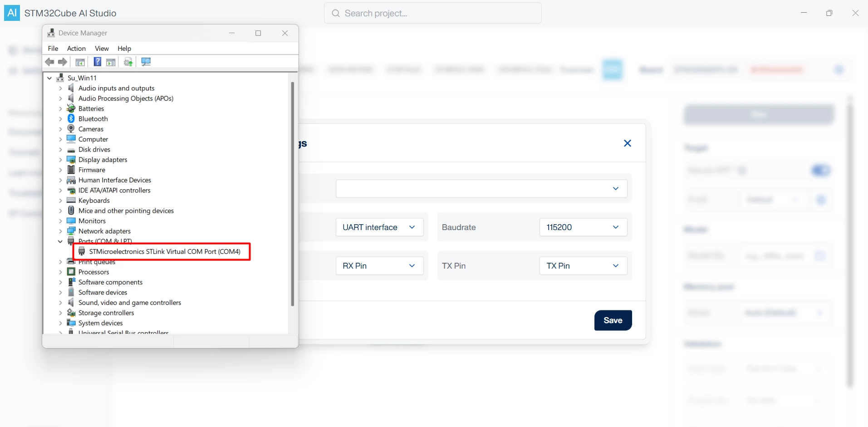Click the Network adapters category icon
The height and width of the screenshot is (427, 868).
click(71, 231)
